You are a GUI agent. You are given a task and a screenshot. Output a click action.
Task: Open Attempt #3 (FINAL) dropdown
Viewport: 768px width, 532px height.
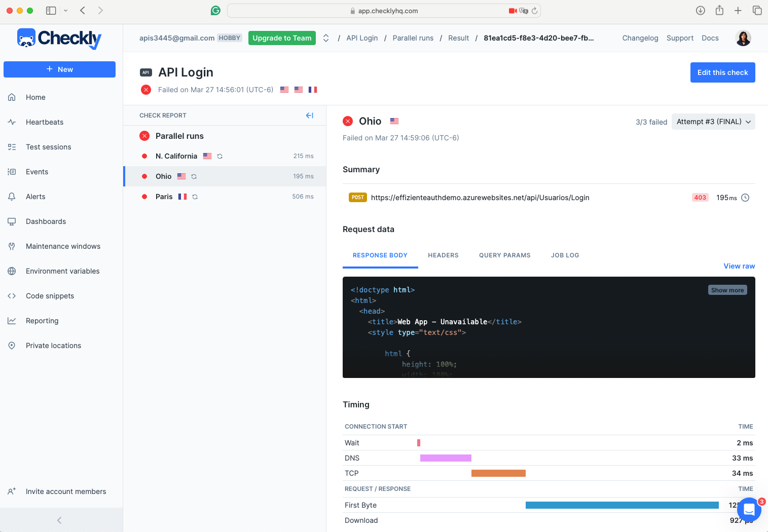coord(713,122)
